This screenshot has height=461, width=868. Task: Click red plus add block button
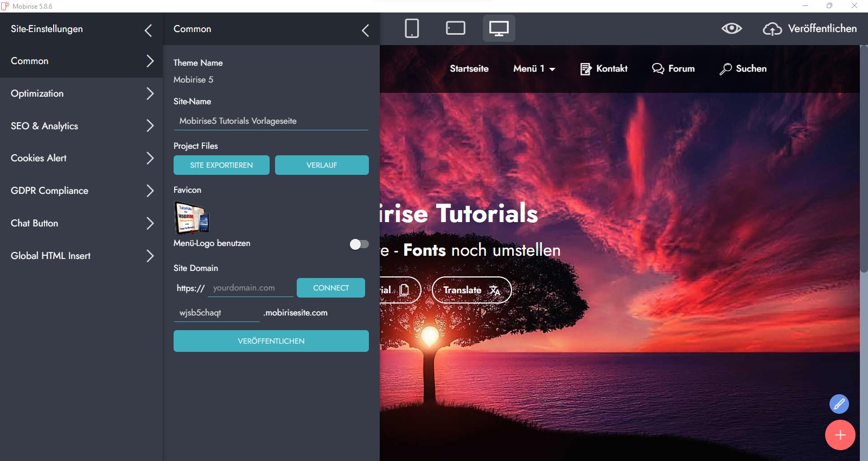(x=840, y=435)
